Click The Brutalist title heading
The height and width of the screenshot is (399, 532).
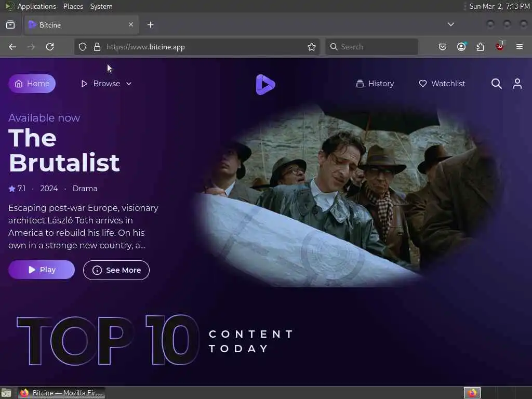(64, 150)
